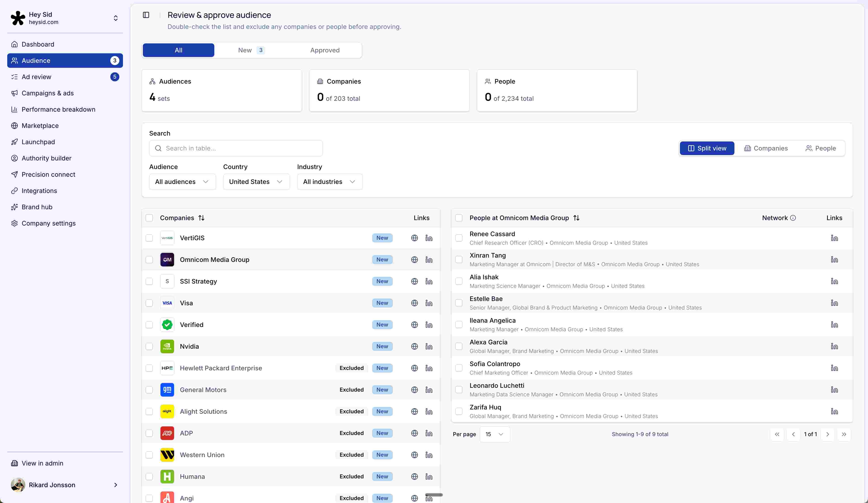Click the Network info icon
Screen dimensions: 868x503
click(793, 218)
